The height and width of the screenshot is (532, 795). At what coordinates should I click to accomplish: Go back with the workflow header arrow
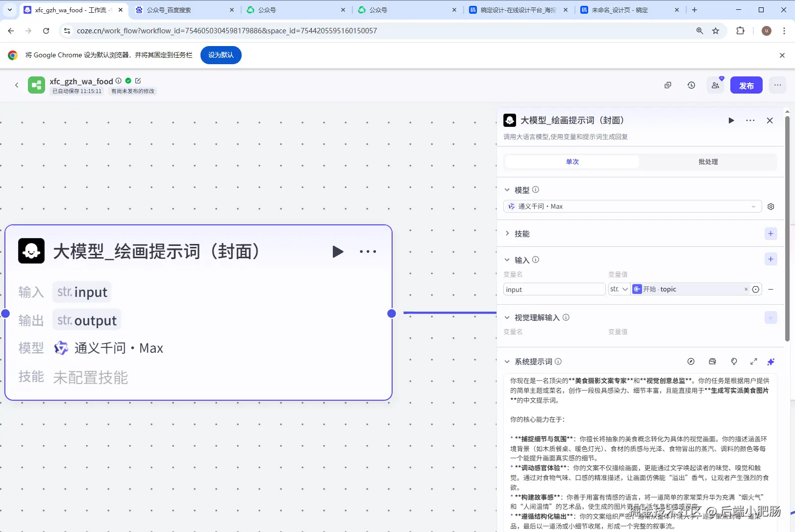[17, 85]
